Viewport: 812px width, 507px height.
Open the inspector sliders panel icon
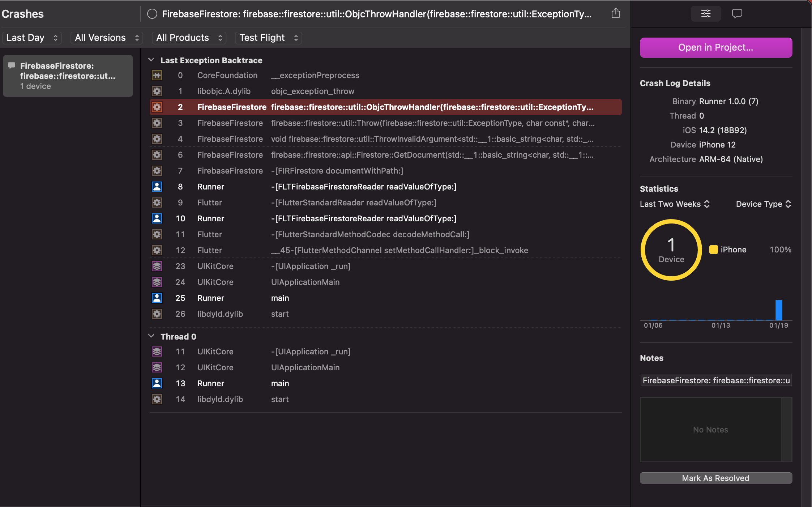pyautogui.click(x=706, y=14)
